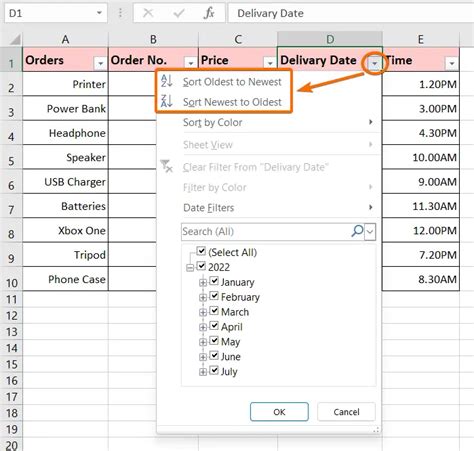The image size is (474, 451).
Task: Open the Date Filters submenu
Action: [268, 208]
